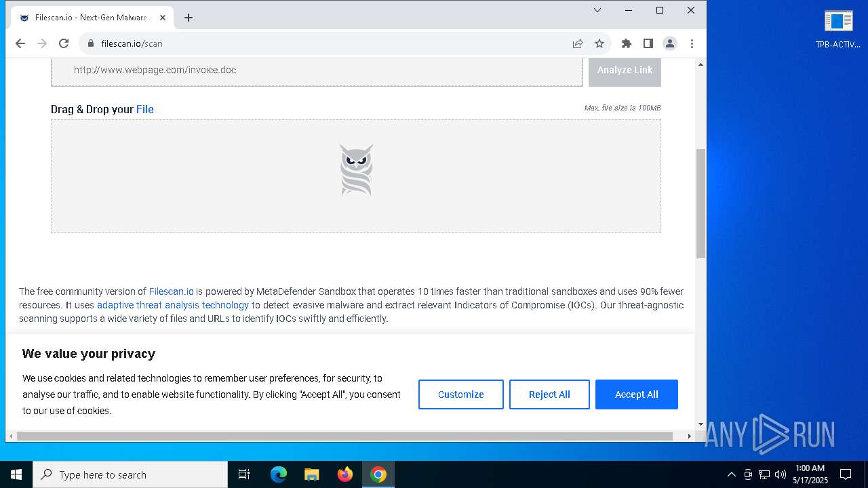Screen dimensions: 868x488
Task: Open Chrome profile avatar
Action: (670, 43)
